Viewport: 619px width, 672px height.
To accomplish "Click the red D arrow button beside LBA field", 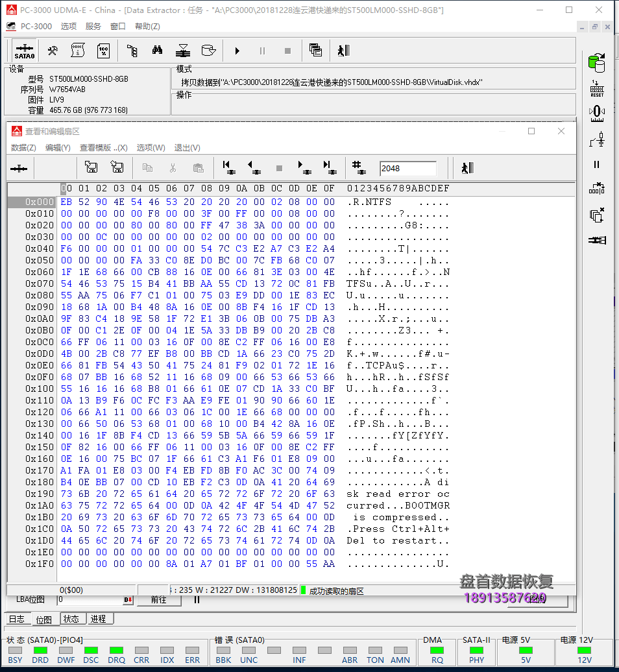I will 128,600.
